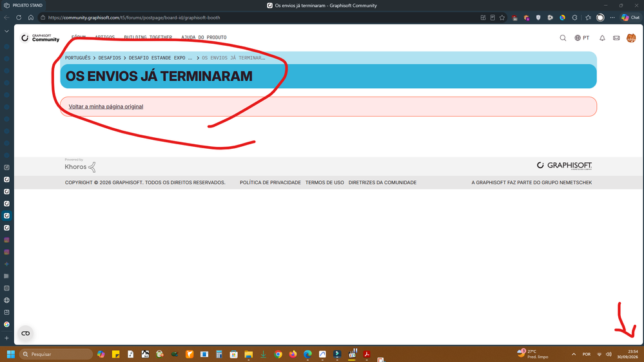Open the weather widget showing 27°C
644x362 pixels.
click(x=533, y=354)
